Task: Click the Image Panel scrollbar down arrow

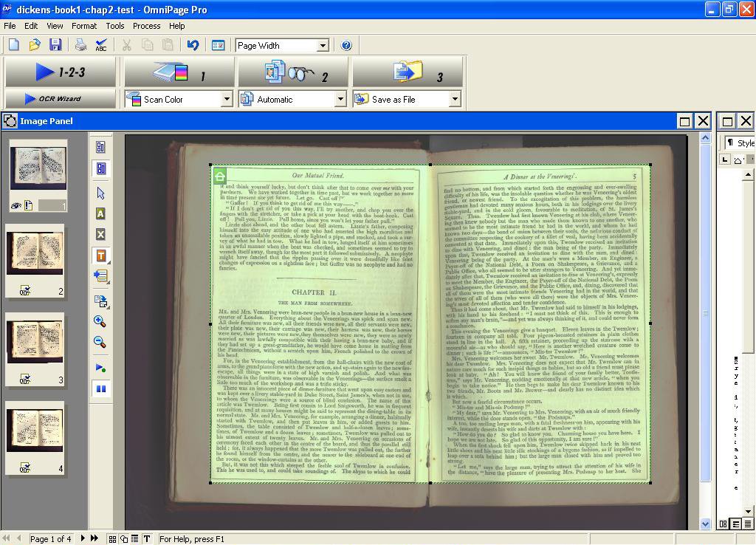Action: pos(705,524)
